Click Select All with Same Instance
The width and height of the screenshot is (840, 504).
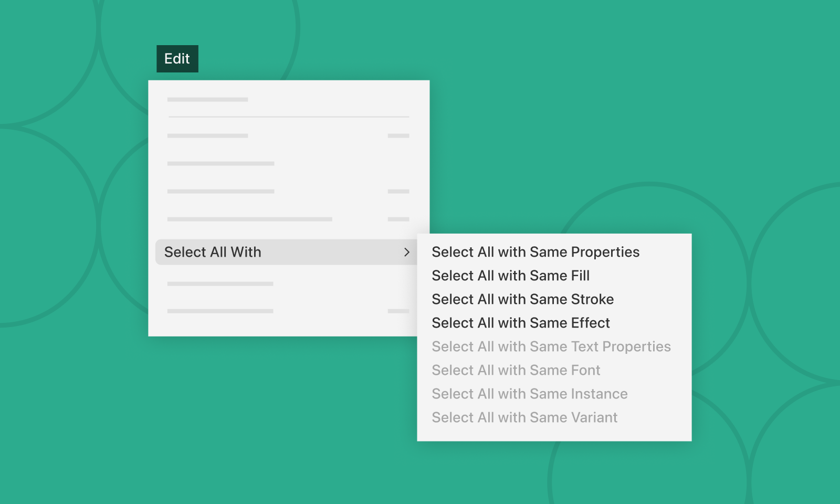530,394
